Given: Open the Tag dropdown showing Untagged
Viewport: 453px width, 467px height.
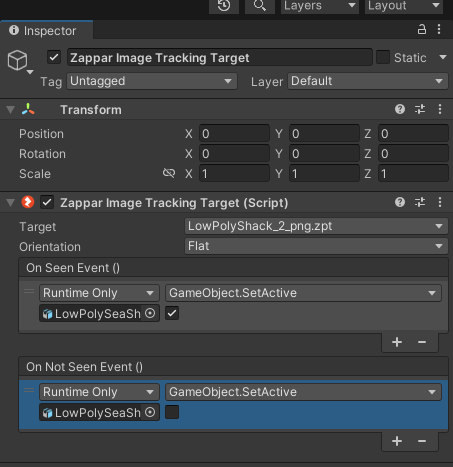Looking at the screenshot, I should click(152, 81).
